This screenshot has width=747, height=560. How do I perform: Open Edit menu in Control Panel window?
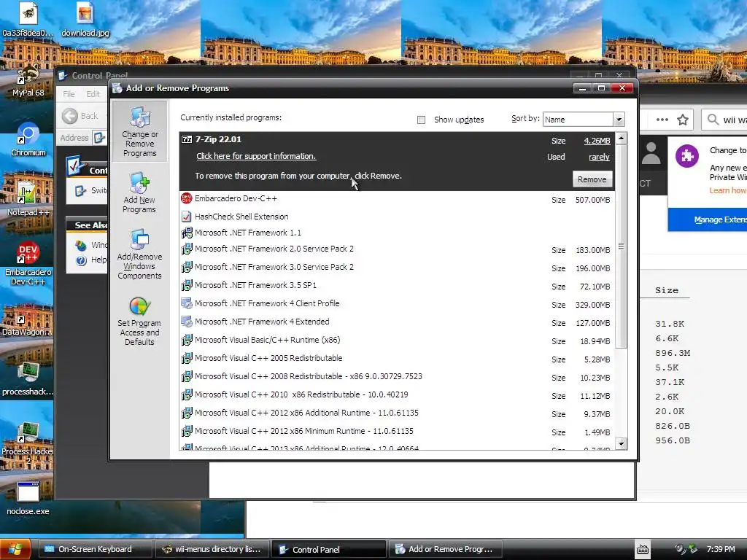[x=93, y=94]
